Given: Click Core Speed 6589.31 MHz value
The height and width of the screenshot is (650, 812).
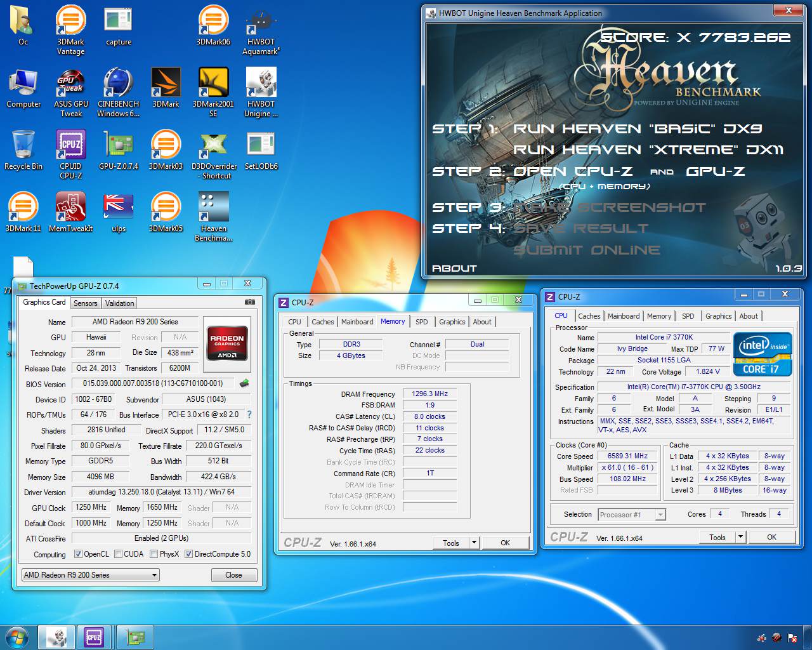Looking at the screenshot, I should (627, 456).
